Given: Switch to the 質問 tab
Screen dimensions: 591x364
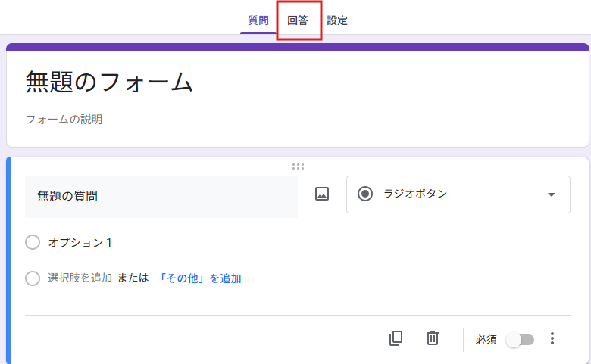Looking at the screenshot, I should coord(258,20).
